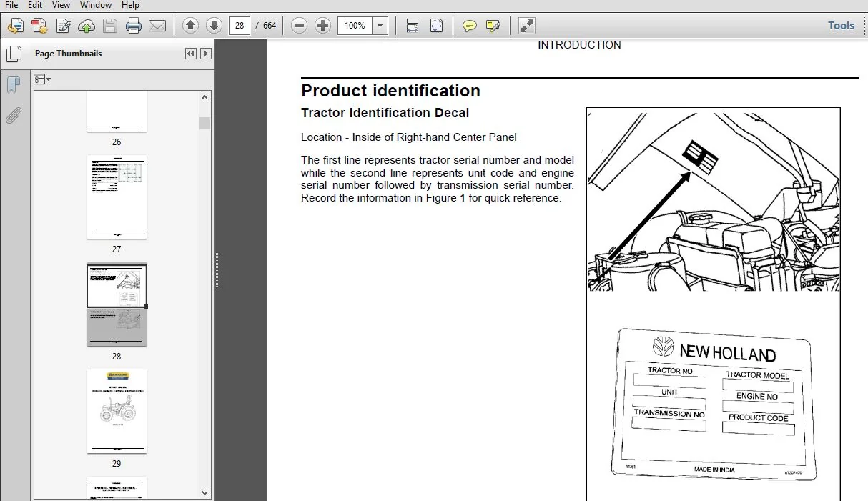
Task: Go to previous page arrow
Action: coord(190,26)
